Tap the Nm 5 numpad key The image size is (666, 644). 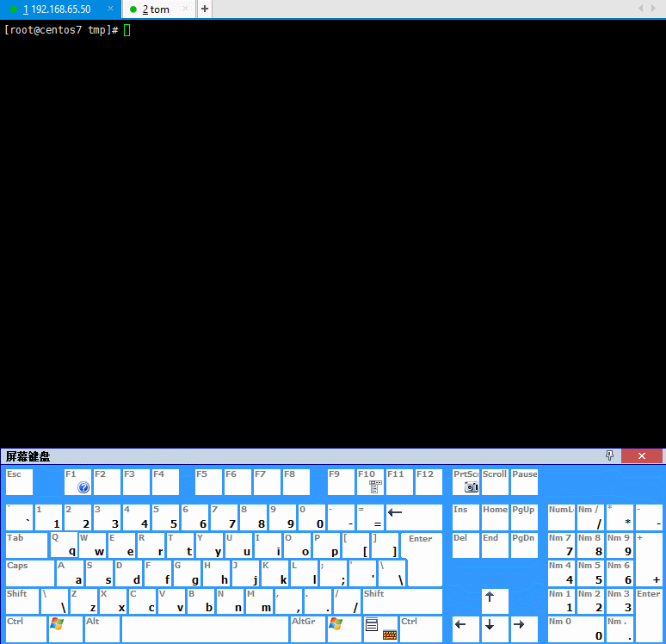pos(590,573)
